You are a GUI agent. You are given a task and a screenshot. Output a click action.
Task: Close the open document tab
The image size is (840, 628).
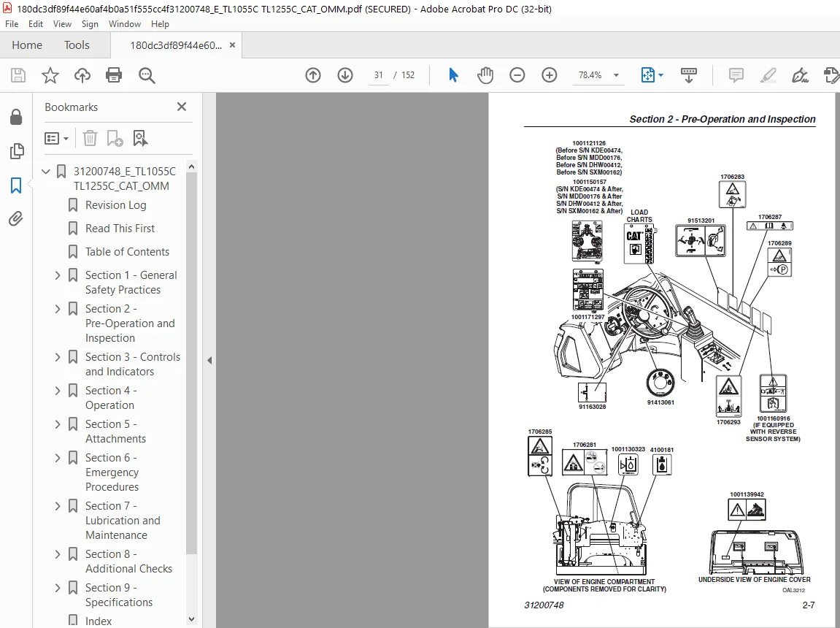pos(232,45)
